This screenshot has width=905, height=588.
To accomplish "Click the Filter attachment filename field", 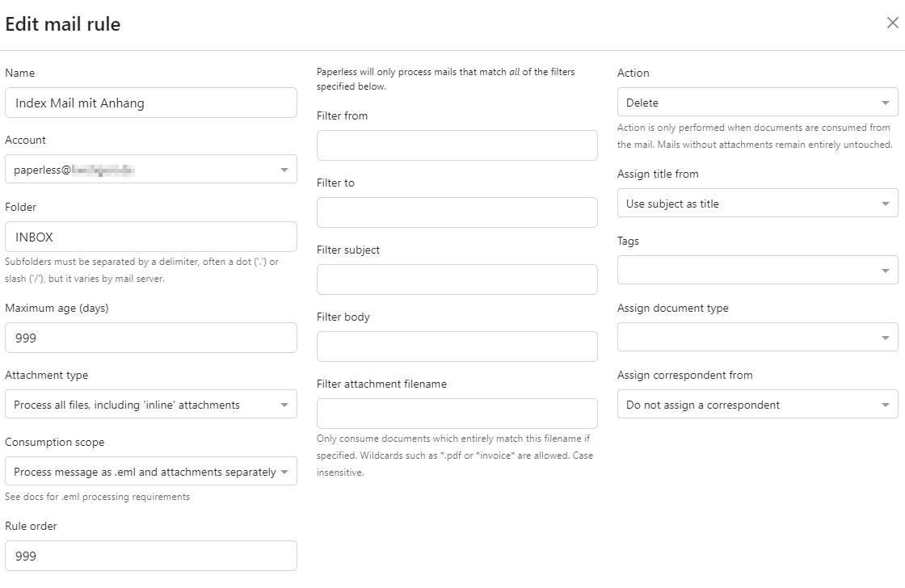I will (457, 414).
